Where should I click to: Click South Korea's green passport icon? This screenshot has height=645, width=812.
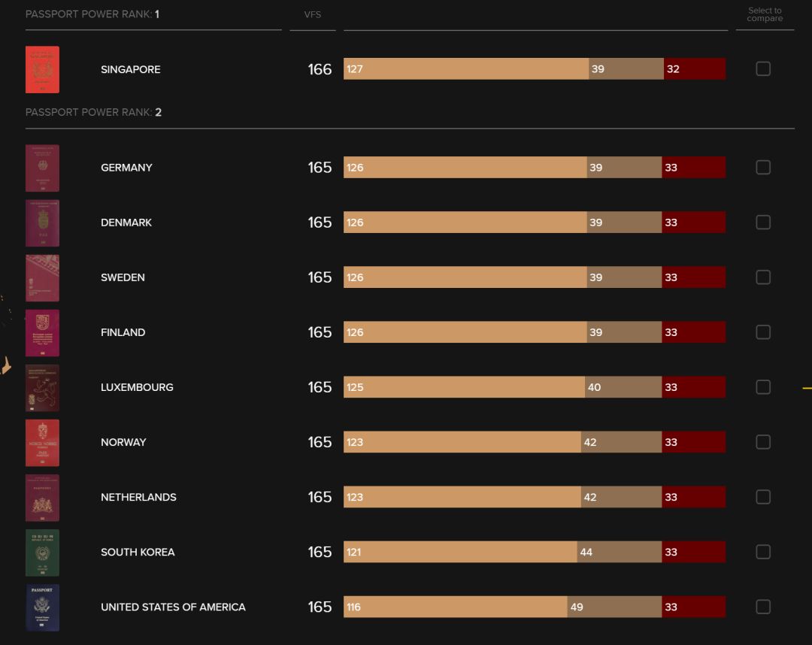pos(42,552)
